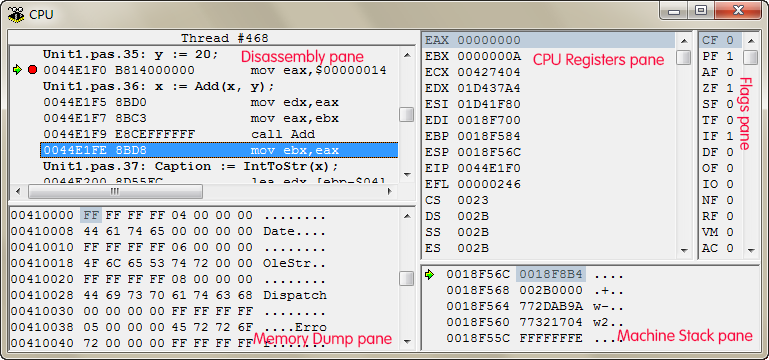This screenshot has width=769, height=360.
Task: Click registers pane scroll up arrow
Action: 684,40
